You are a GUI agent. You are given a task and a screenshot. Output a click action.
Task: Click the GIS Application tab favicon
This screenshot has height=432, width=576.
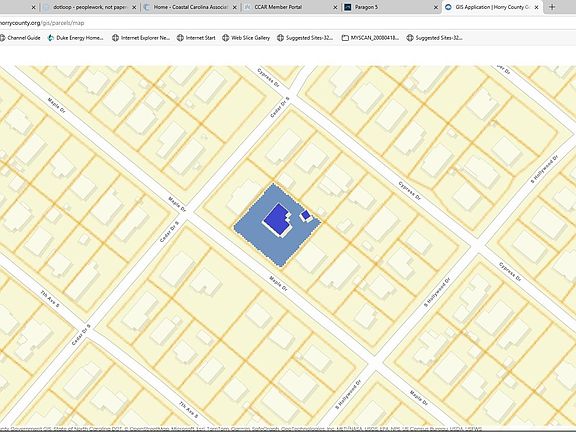click(448, 7)
